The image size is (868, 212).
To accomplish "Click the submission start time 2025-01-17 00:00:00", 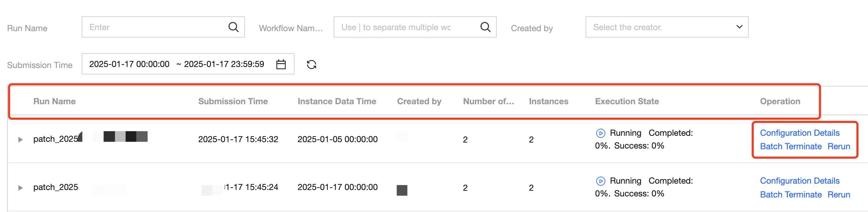I will point(129,64).
